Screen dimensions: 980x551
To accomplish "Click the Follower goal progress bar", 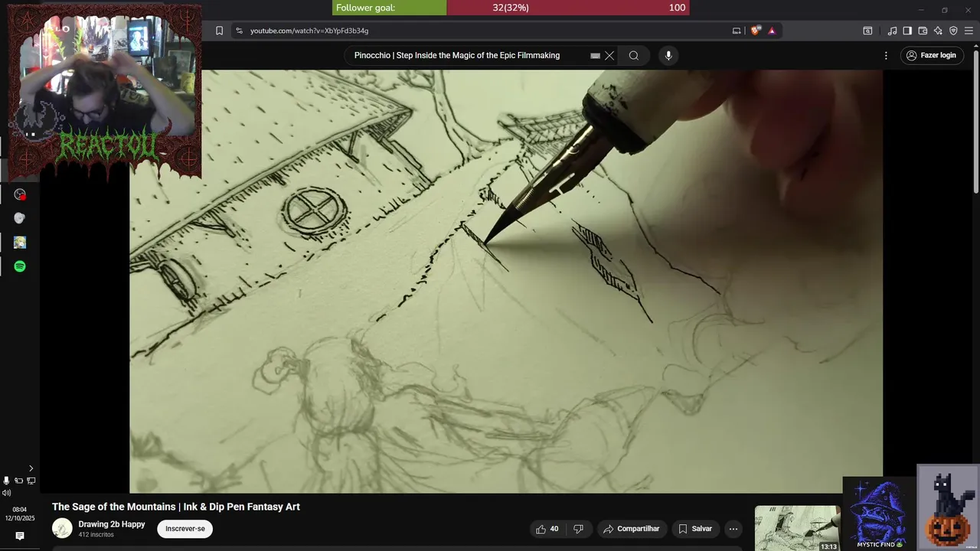I will pyautogui.click(x=511, y=8).
